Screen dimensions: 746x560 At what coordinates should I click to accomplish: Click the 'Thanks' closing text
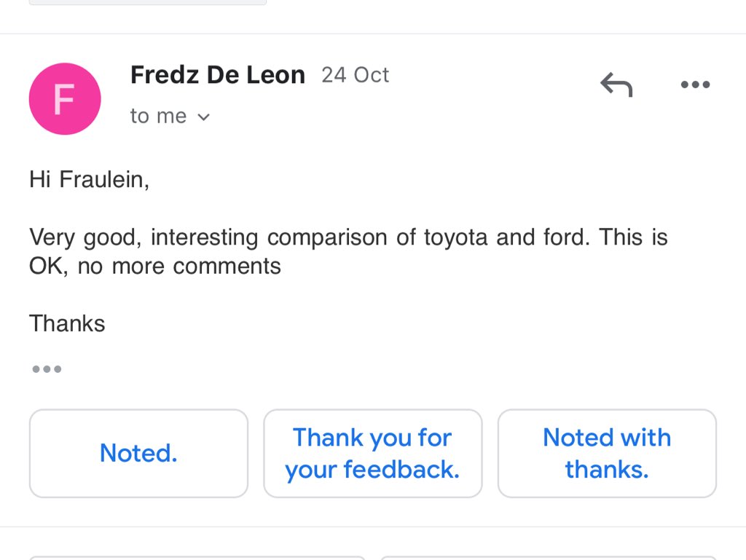click(x=67, y=323)
